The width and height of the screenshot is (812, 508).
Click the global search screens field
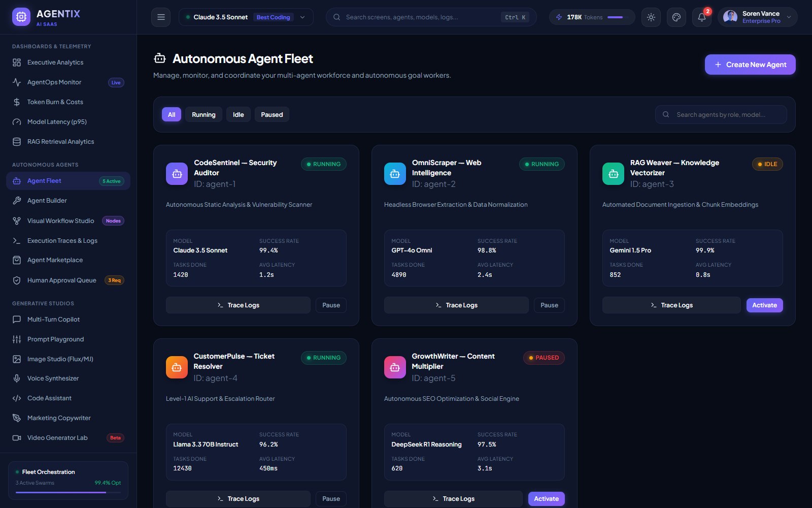431,17
